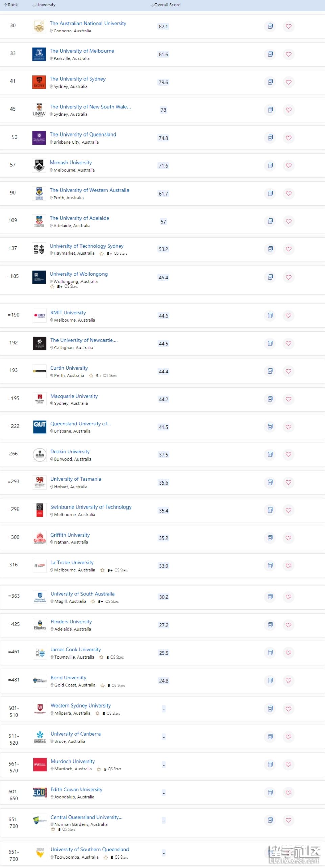
Task: Open The University of Western Australia link
Action: tap(89, 190)
